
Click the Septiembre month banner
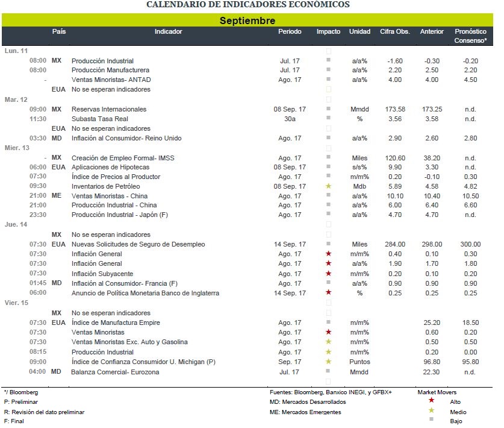[x=247, y=20]
